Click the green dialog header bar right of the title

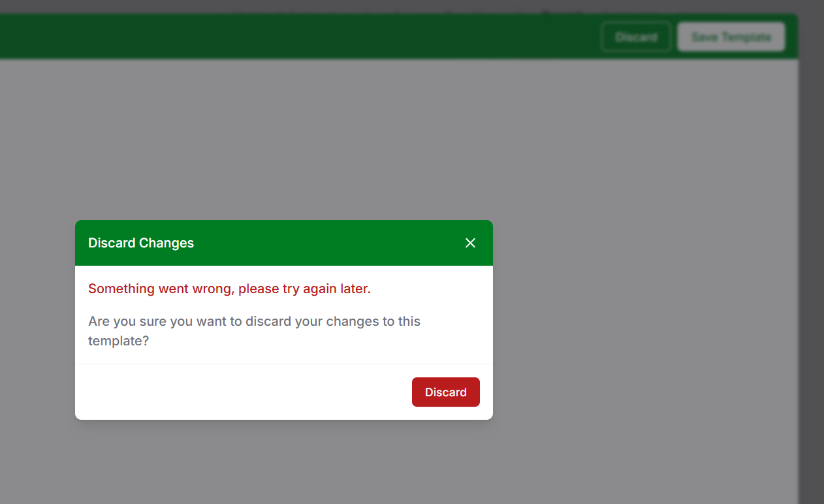[x=326, y=243]
